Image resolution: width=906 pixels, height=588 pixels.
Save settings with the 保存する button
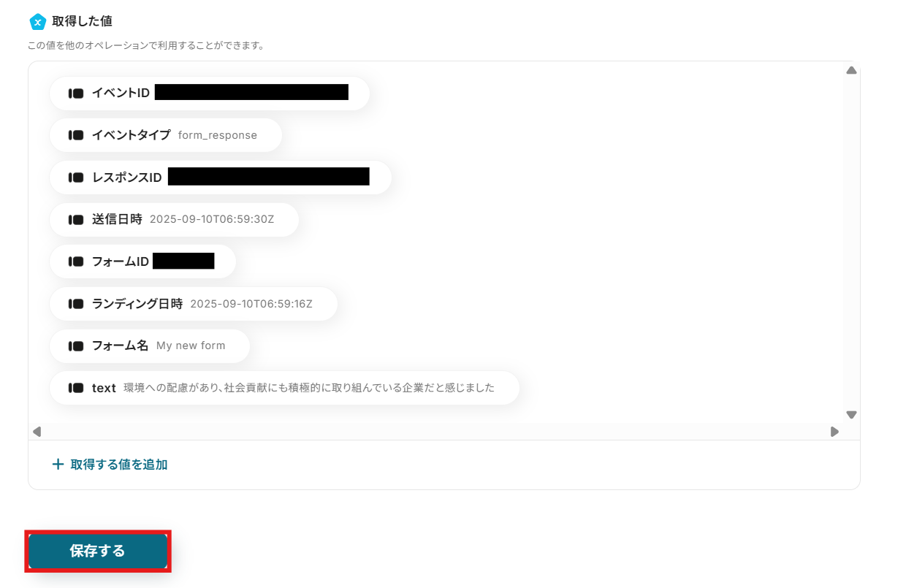pyautogui.click(x=98, y=551)
